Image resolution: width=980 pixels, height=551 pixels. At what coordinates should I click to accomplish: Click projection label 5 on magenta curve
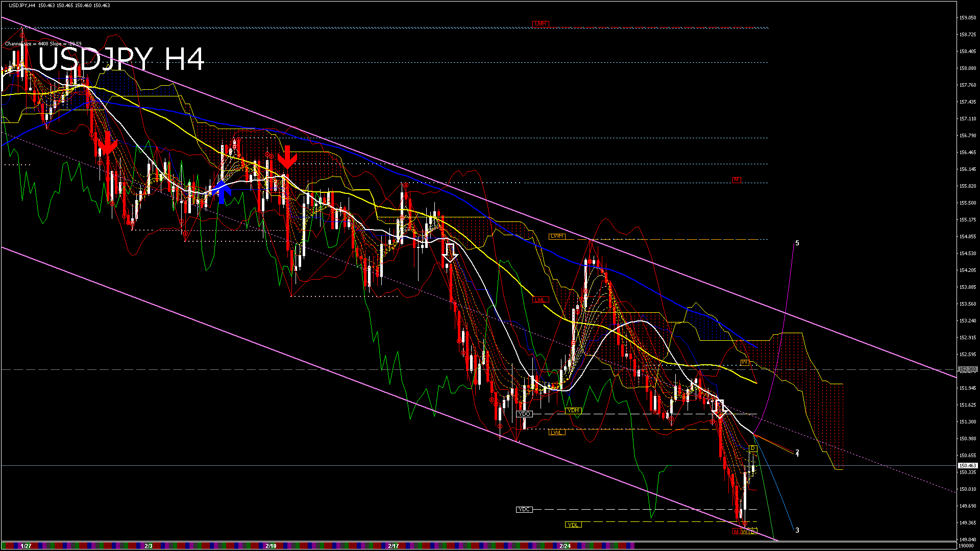tap(797, 243)
